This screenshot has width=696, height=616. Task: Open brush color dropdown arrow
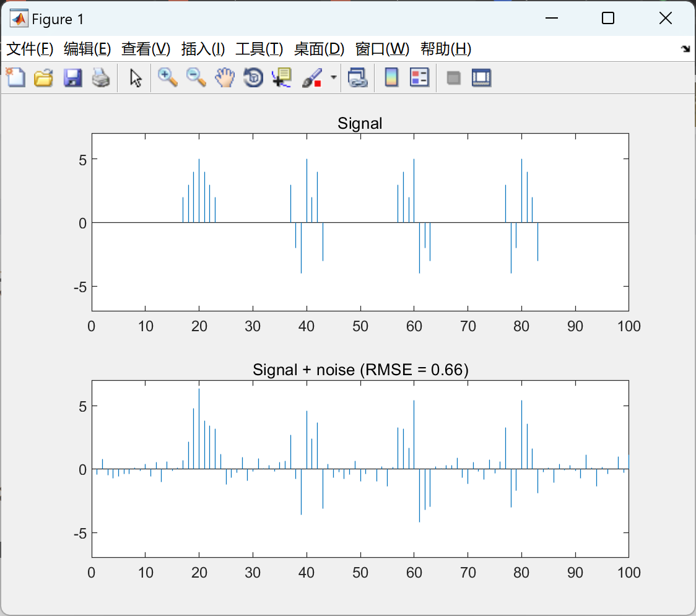coord(333,77)
